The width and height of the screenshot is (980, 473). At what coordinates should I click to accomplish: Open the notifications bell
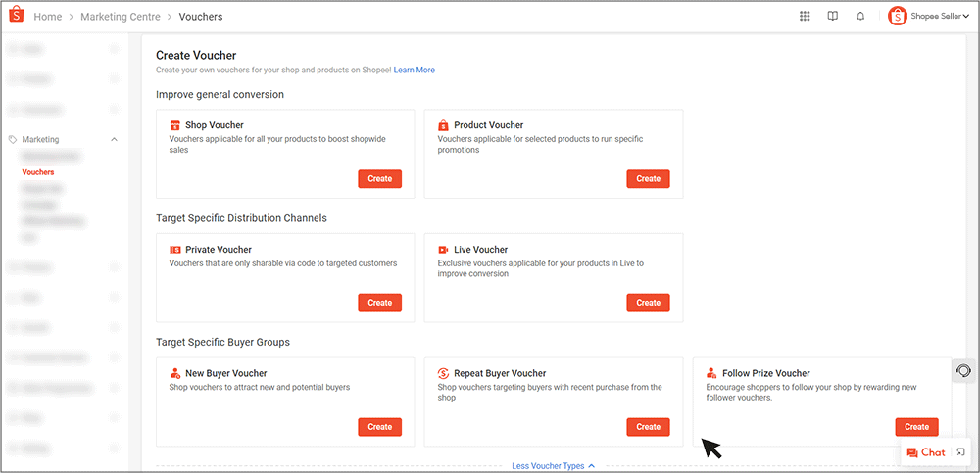point(860,17)
